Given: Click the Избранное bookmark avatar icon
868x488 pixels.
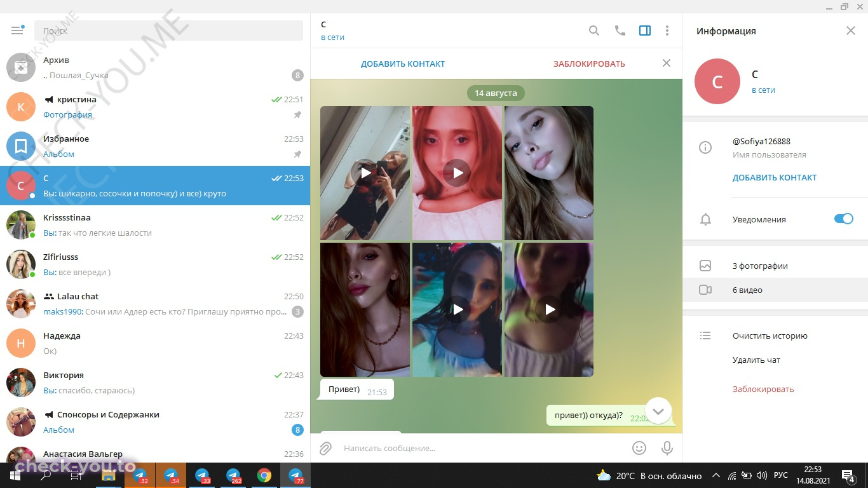Looking at the screenshot, I should point(21,146).
